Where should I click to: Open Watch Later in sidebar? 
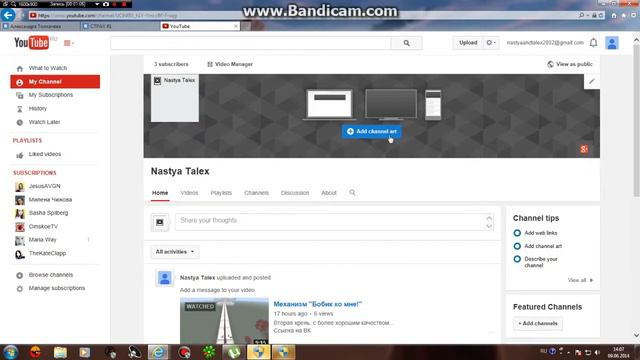tap(44, 122)
